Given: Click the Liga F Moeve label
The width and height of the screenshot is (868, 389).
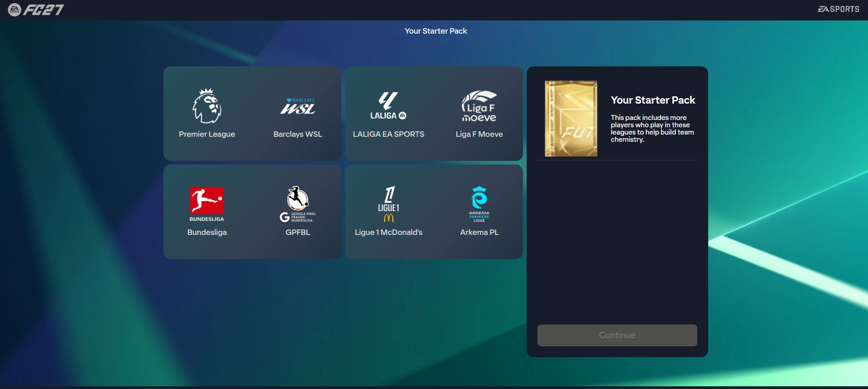Looking at the screenshot, I should (x=479, y=134).
